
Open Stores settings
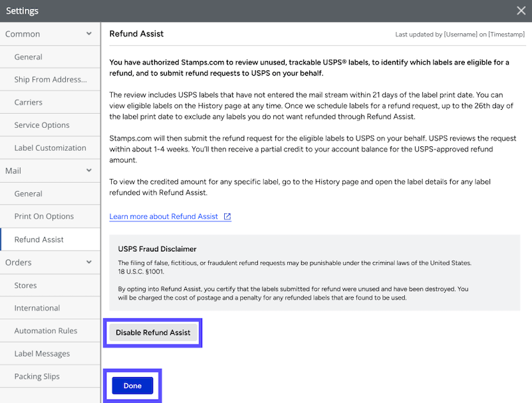[51, 285]
